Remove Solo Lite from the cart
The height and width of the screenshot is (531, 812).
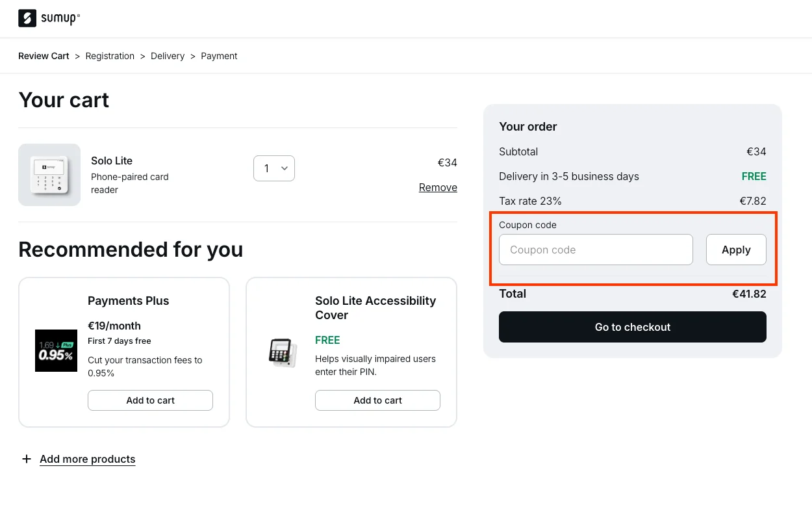pyautogui.click(x=438, y=187)
